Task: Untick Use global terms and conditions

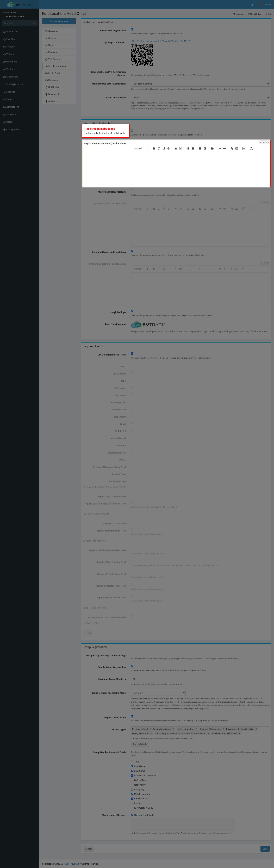Action: tap(132, 251)
